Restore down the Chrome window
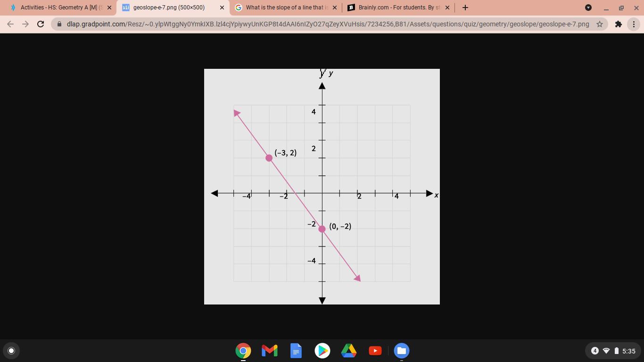The image size is (644, 362). 621,8
